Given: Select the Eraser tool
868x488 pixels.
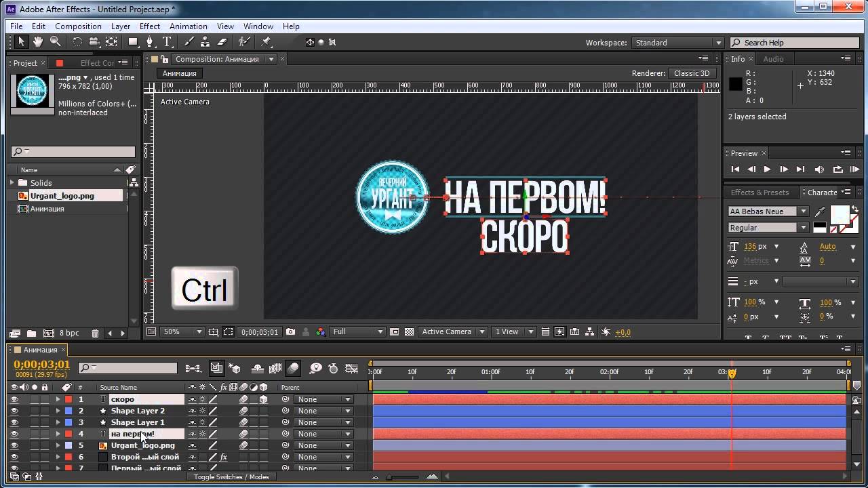Looking at the screenshot, I should [222, 42].
